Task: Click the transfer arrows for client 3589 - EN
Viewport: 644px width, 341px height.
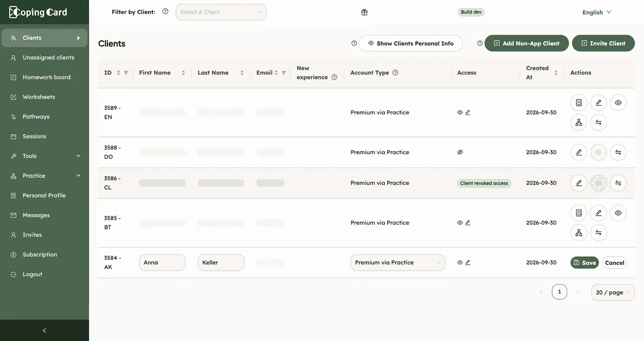Action: tap(598, 122)
